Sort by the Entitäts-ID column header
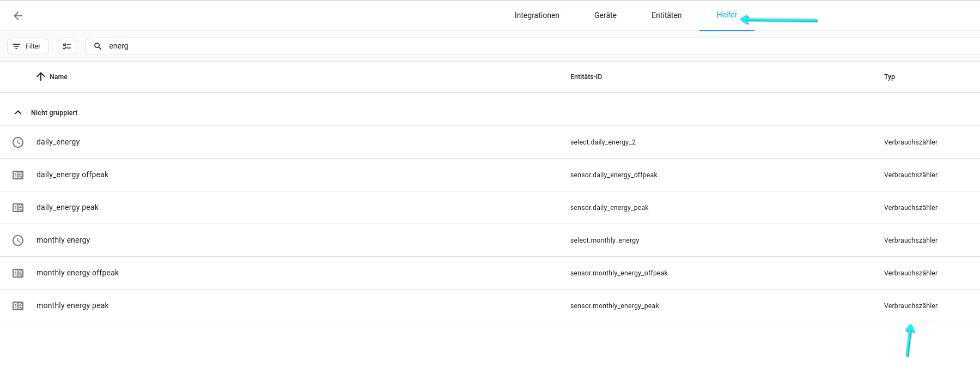 point(586,77)
